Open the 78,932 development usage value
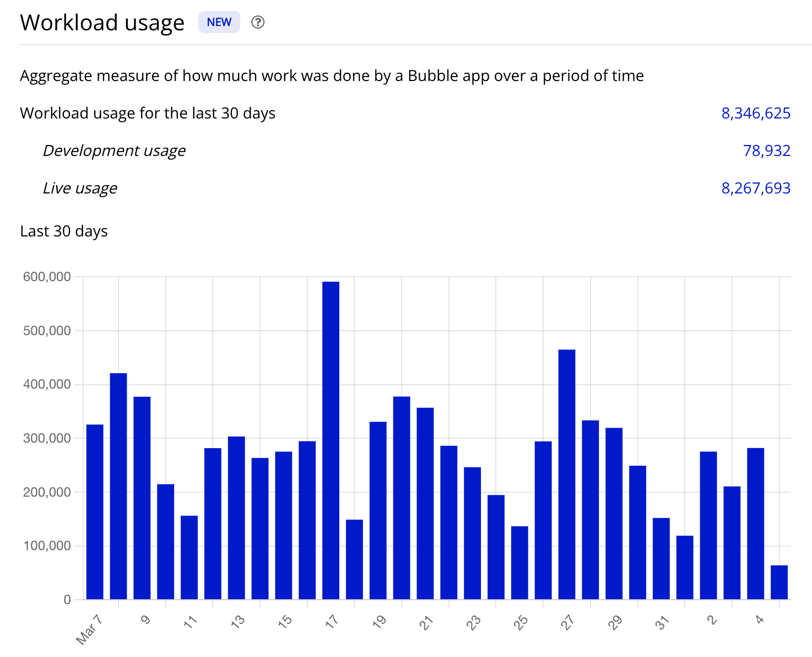Viewport: 812px width, 657px height. click(x=767, y=150)
